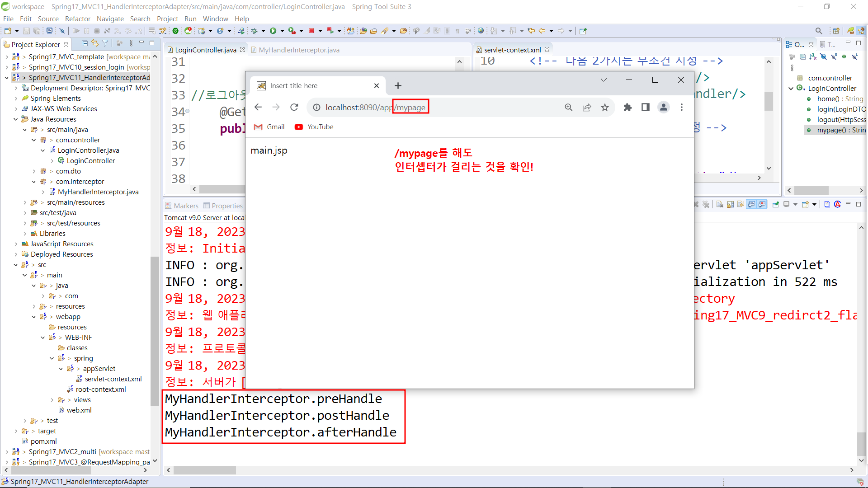Image resolution: width=868 pixels, height=488 pixels.
Task: Click the browser reload button
Action: tap(294, 108)
